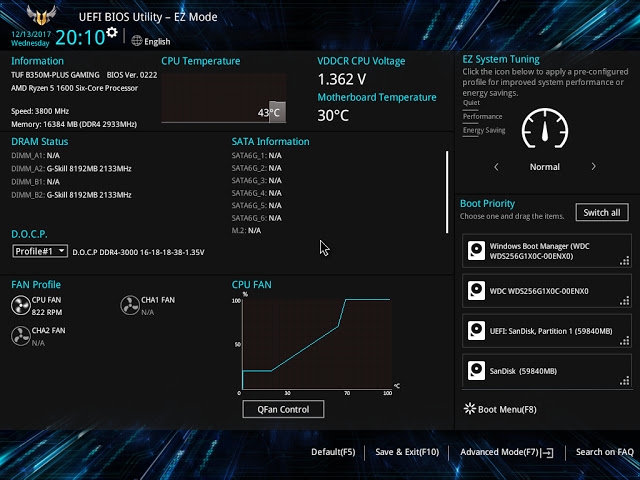640x480 pixels.
Task: Click the 12/13/2017 Wednesday date
Action: pos(31,38)
